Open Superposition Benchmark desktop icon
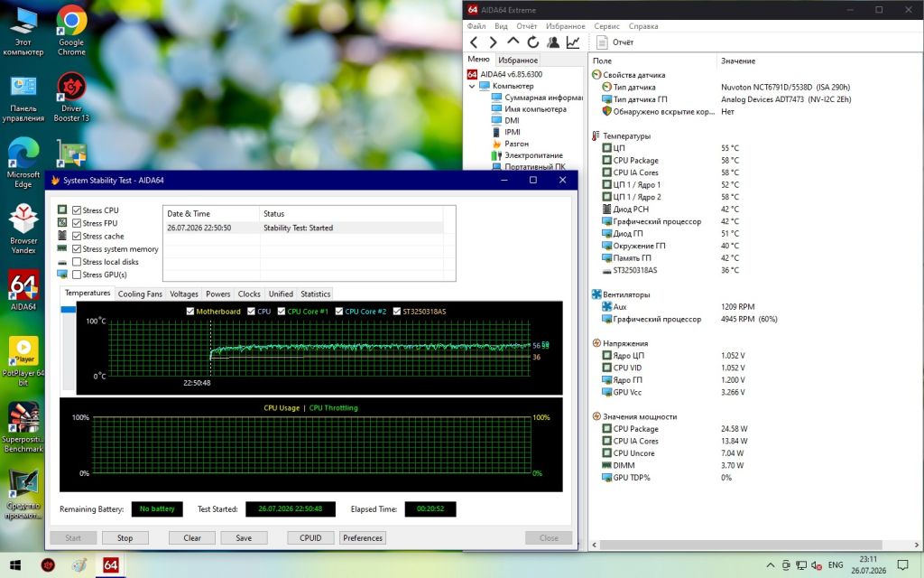 [x=23, y=427]
